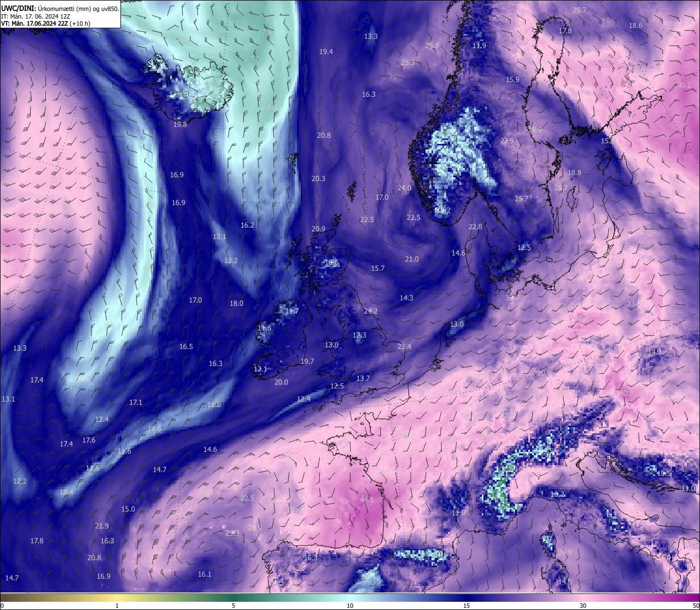700x610 pixels.
Task: Click the 20.0 value south of Ireland
Action: [281, 382]
